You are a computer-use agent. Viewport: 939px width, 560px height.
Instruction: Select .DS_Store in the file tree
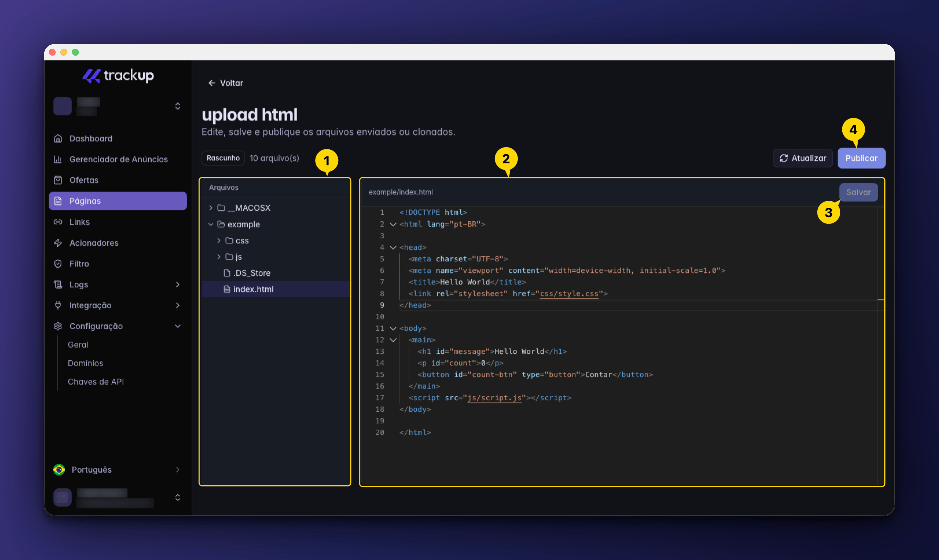point(276,273)
